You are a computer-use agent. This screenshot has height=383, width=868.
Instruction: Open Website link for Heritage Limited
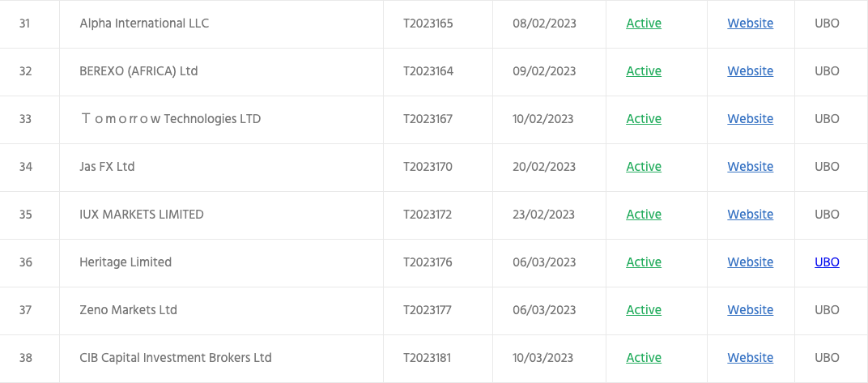pos(750,262)
